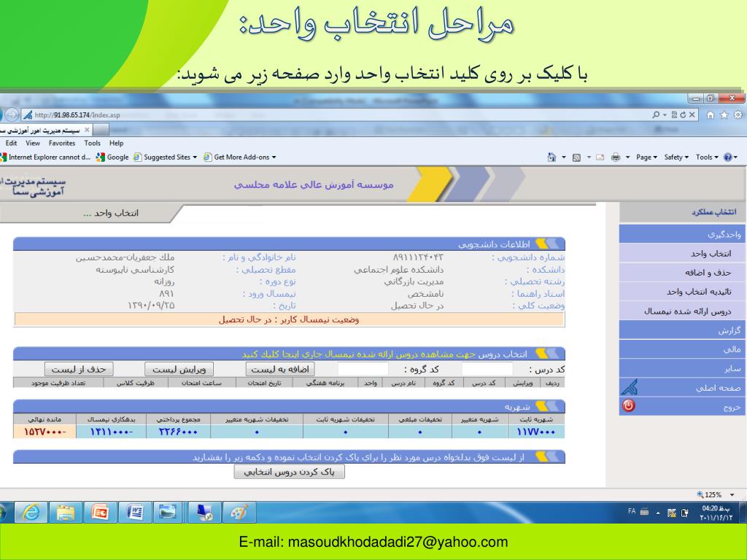Click the command bar Home page icon
This screenshot has height=560, width=747.
click(551, 157)
